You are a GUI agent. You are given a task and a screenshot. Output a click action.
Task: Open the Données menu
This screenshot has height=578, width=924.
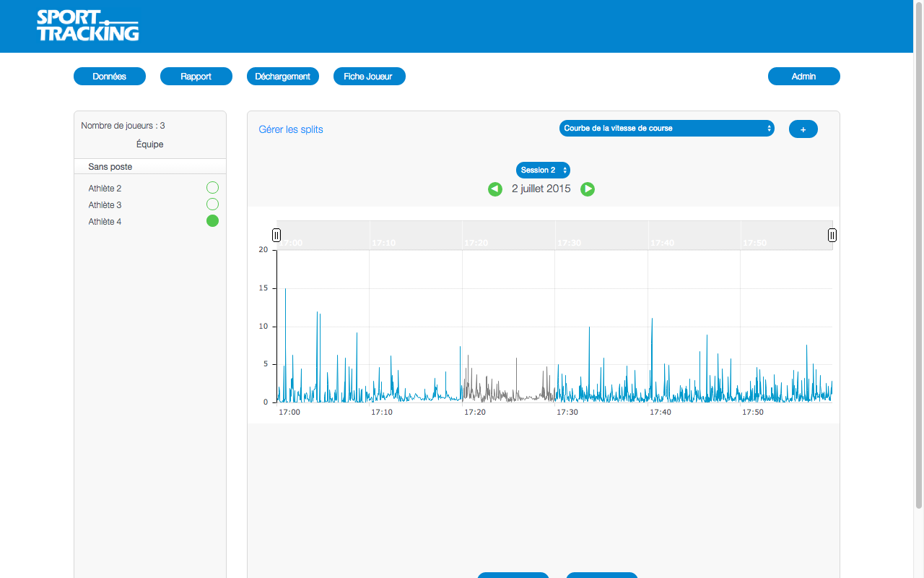(x=110, y=77)
